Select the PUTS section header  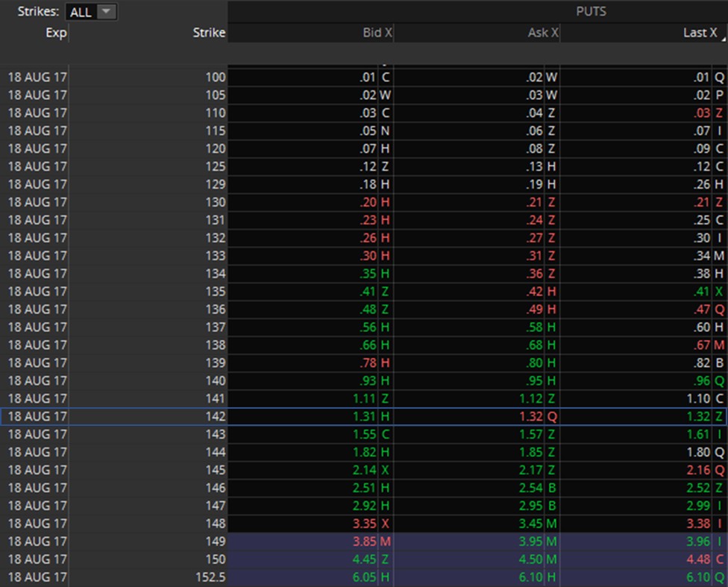coord(590,12)
